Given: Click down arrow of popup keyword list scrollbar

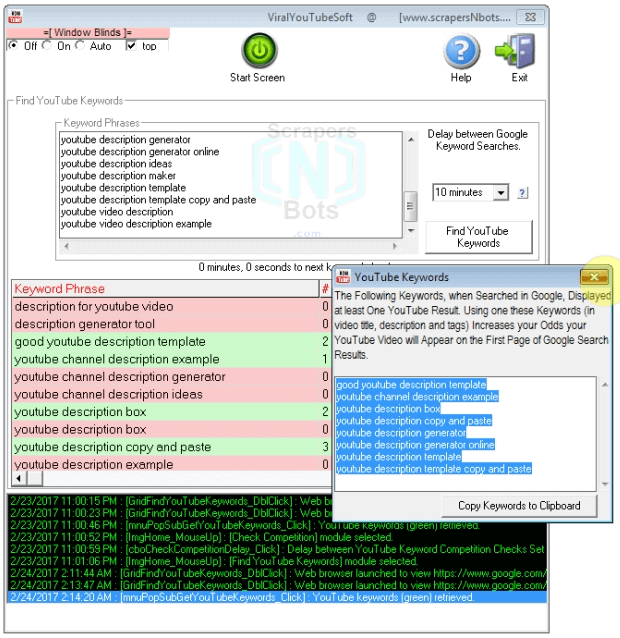Looking at the screenshot, I should pos(605,484).
